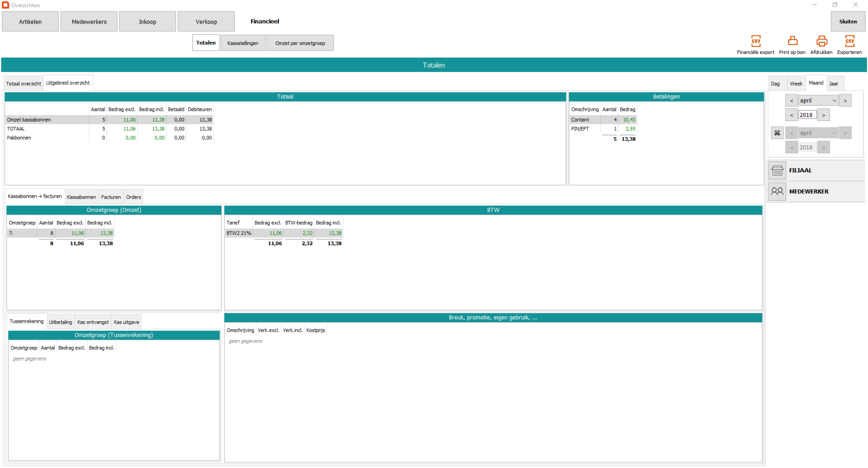Show the Facturen tab
The width and height of the screenshot is (868, 468).
pyautogui.click(x=111, y=197)
